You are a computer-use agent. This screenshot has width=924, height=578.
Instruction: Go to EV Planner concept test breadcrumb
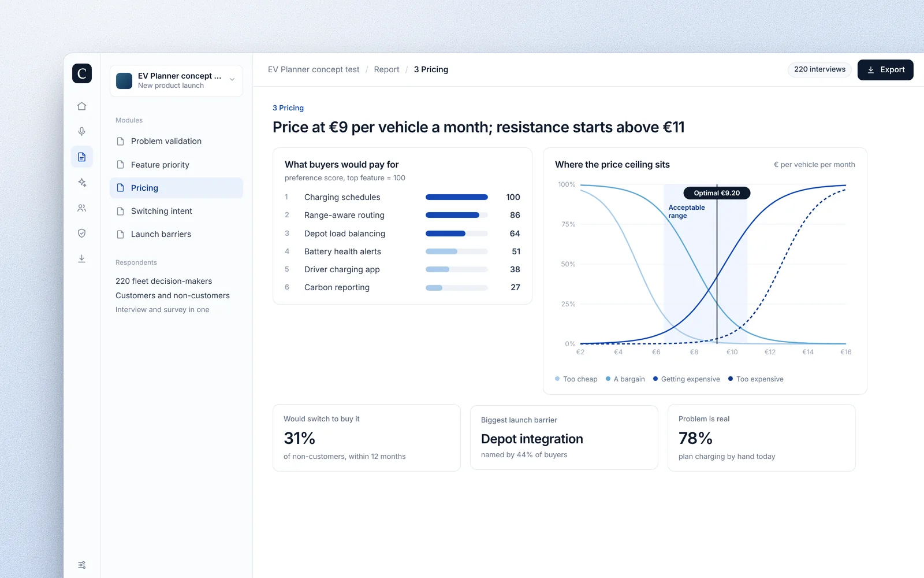click(314, 69)
